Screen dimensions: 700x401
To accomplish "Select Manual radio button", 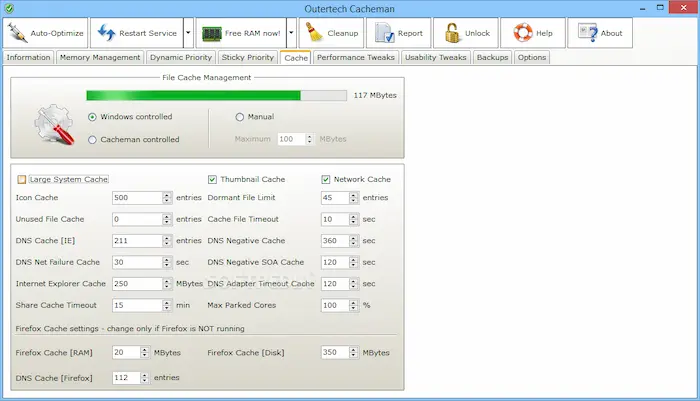I will 239,117.
